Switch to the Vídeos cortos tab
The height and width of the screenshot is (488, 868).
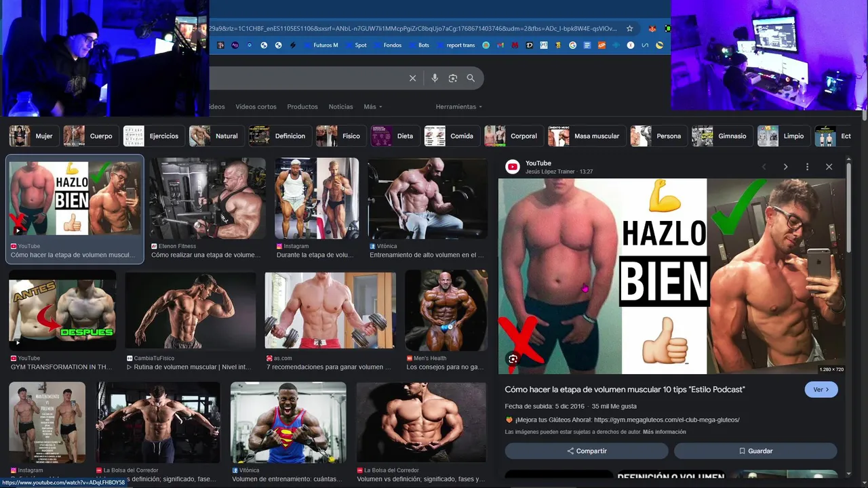(256, 106)
